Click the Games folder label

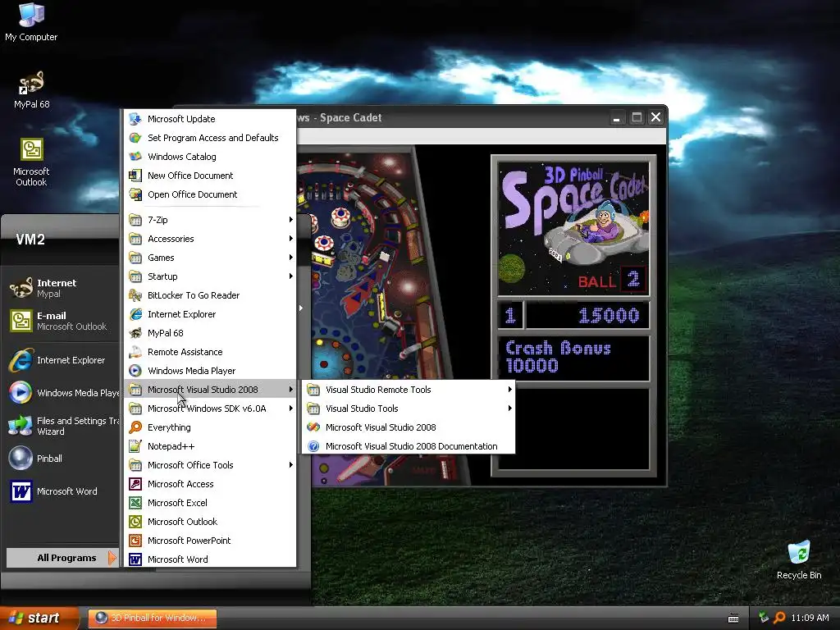click(161, 258)
